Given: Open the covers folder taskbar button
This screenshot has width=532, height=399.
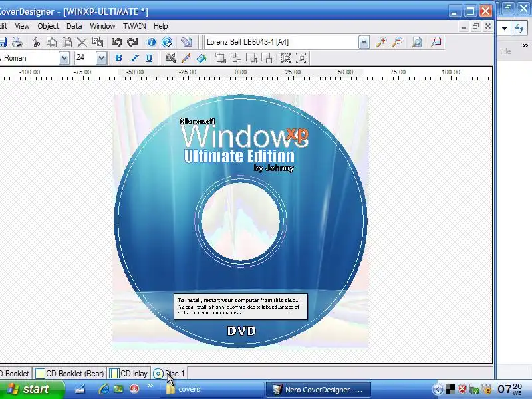Looking at the screenshot, I should point(212,390).
